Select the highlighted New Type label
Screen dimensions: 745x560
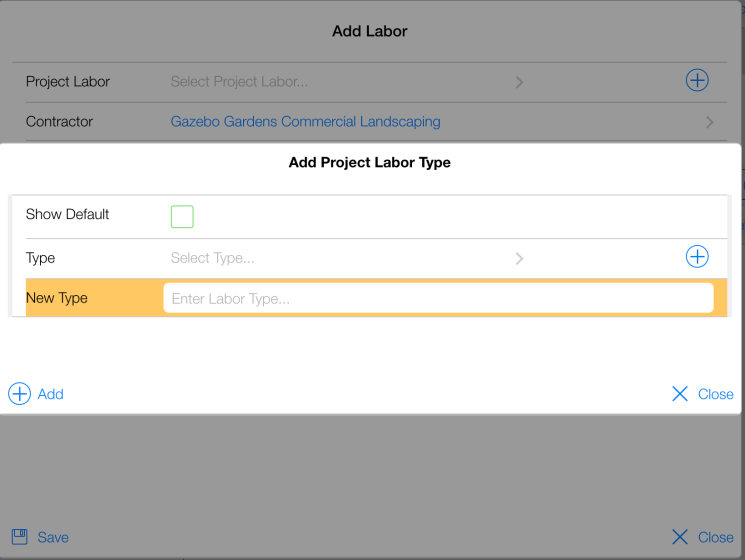point(57,298)
